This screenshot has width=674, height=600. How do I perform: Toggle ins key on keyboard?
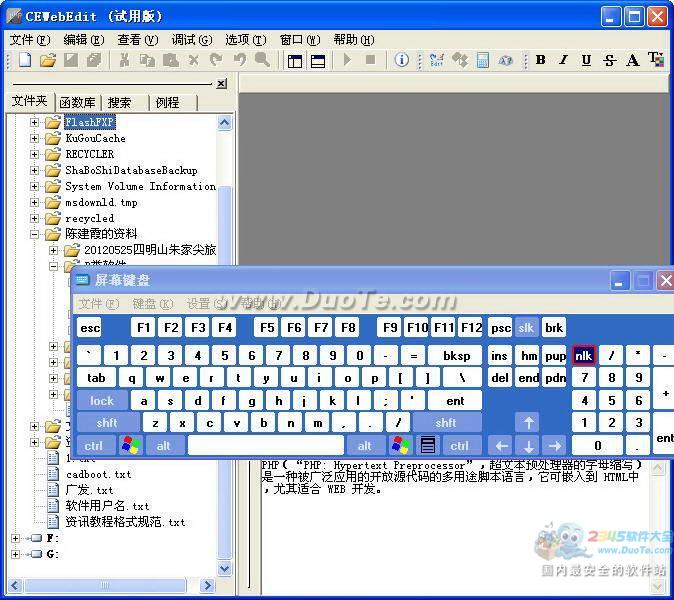coord(499,355)
